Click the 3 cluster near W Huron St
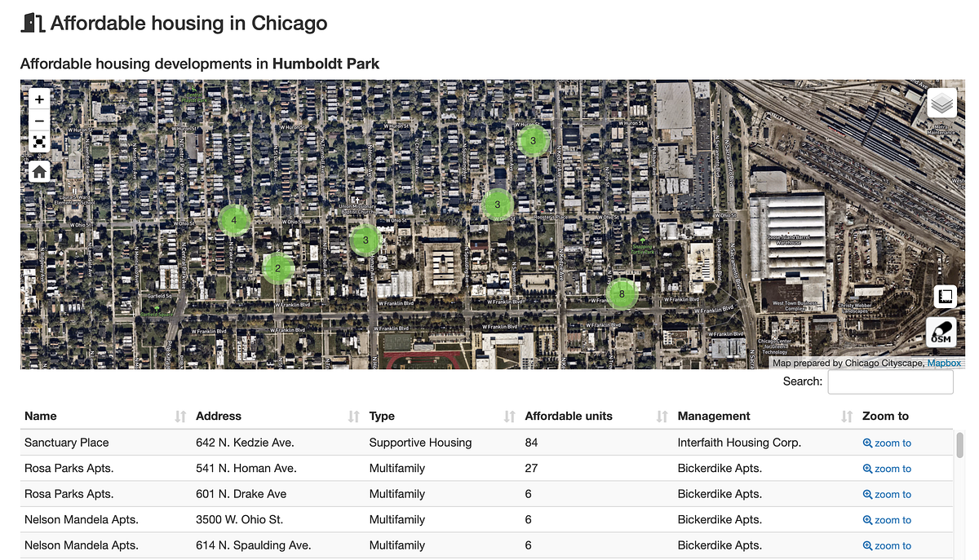This screenshot has width=979, height=560. point(533,140)
